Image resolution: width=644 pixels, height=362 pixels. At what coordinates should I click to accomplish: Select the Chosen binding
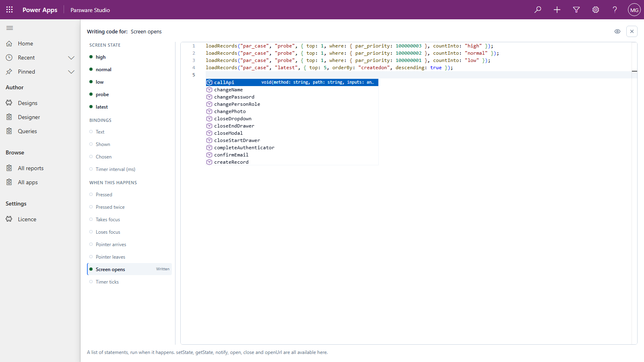point(129,157)
